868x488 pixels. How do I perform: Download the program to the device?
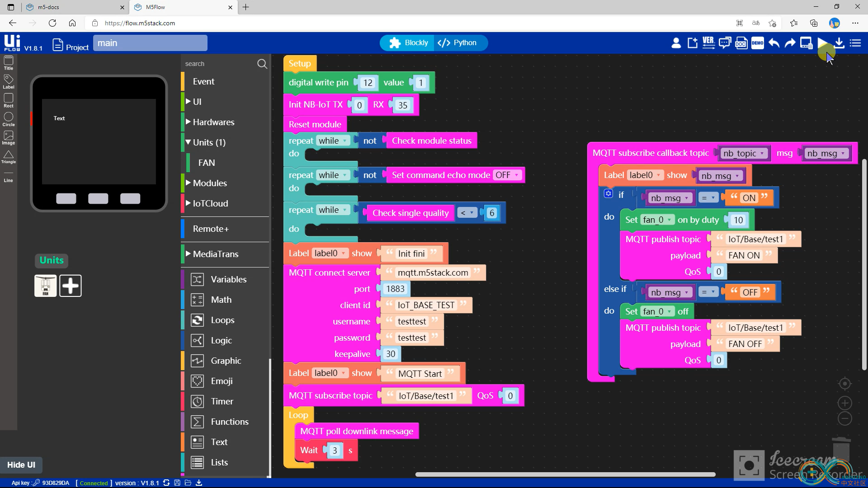839,43
